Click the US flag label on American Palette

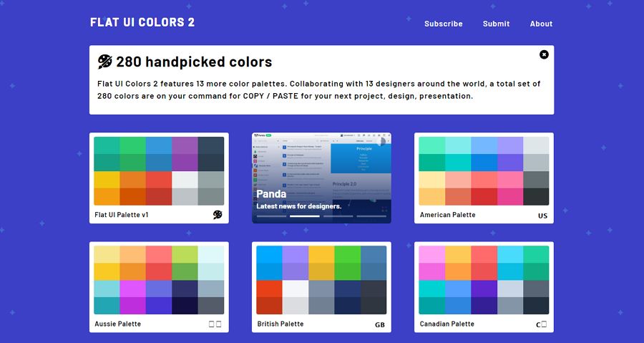coord(542,216)
